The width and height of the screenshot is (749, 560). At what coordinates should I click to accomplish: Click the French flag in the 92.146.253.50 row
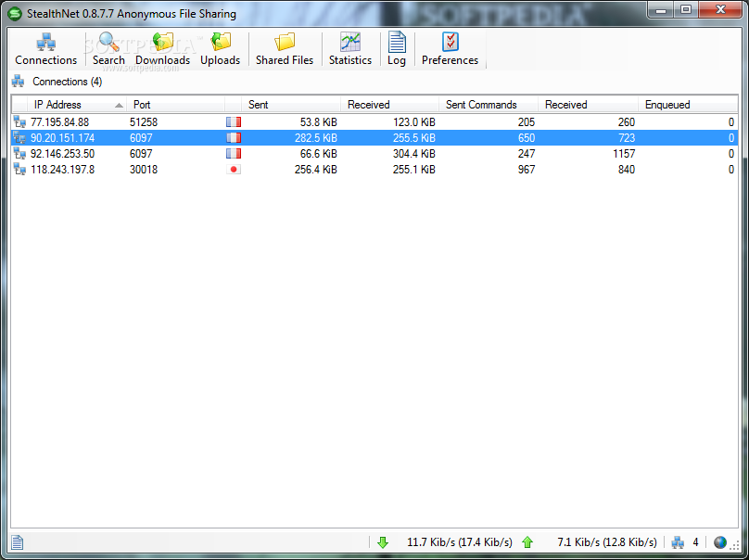[x=234, y=154]
